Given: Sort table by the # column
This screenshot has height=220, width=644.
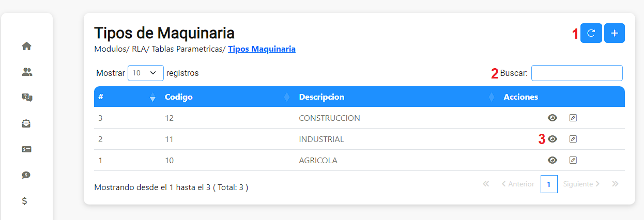Looking at the screenshot, I should [125, 97].
